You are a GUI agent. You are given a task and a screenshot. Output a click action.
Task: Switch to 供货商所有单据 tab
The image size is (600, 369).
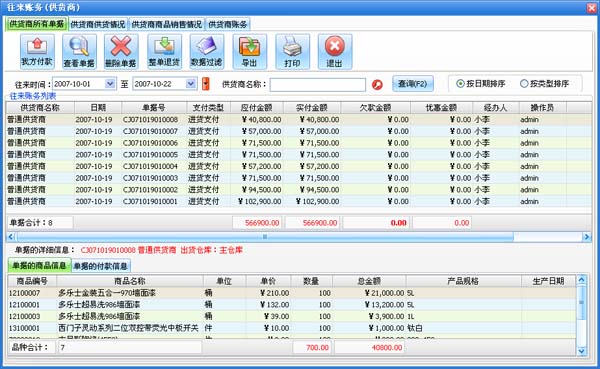(x=37, y=24)
